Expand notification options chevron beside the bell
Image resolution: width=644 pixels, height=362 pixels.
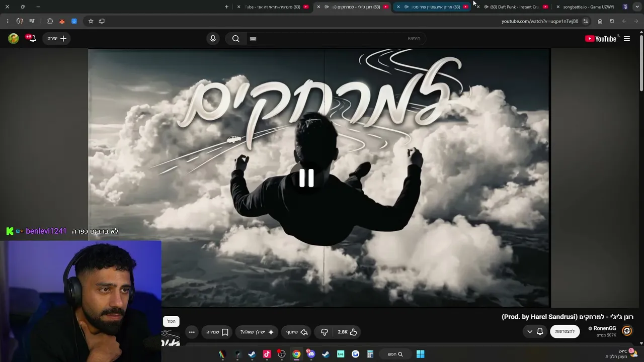(x=530, y=331)
